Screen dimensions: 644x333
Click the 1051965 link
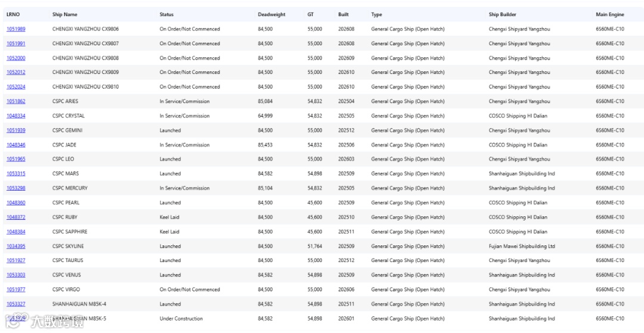pyautogui.click(x=16, y=159)
